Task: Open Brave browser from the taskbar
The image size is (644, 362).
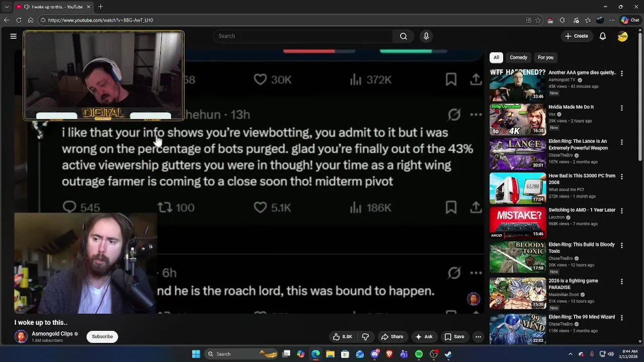Action: coord(389,354)
